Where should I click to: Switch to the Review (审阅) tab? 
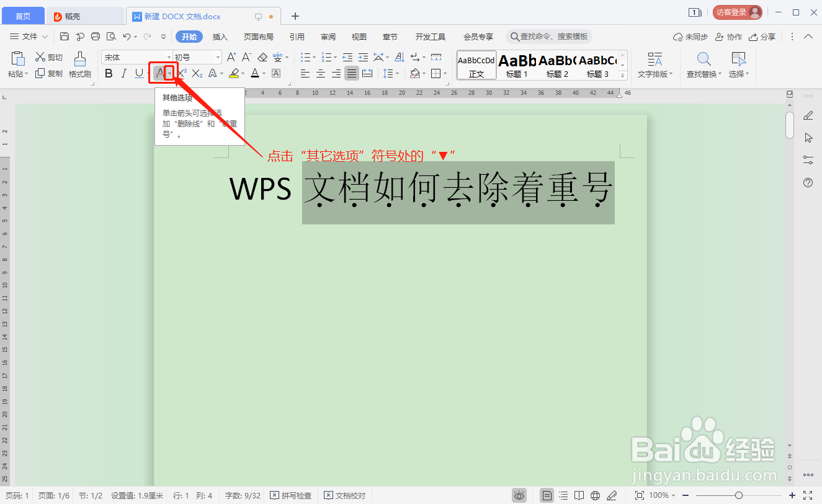tap(328, 37)
